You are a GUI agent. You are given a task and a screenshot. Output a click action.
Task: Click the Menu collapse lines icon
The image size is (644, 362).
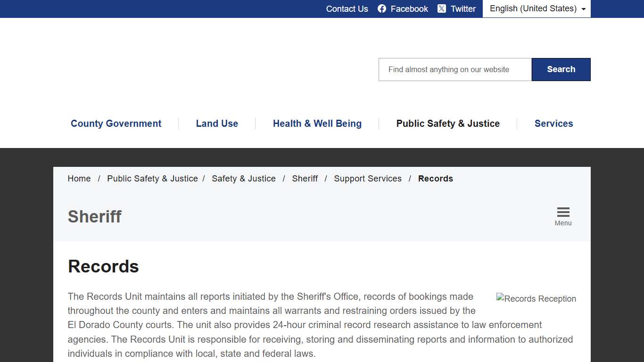[563, 212]
